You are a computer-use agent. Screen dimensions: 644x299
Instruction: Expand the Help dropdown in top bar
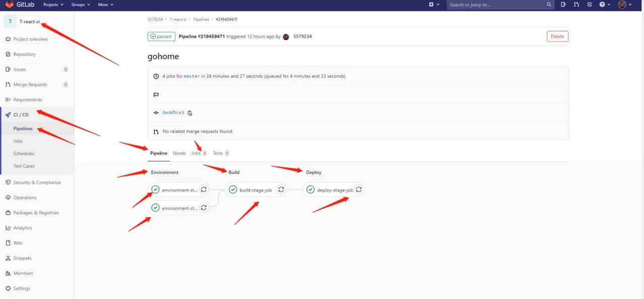tap(604, 5)
